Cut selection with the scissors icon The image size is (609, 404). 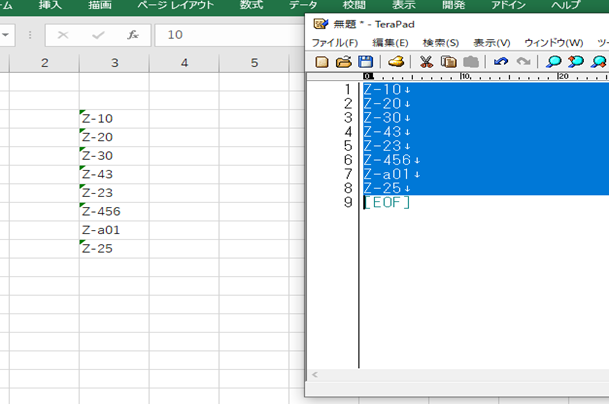pos(426,62)
